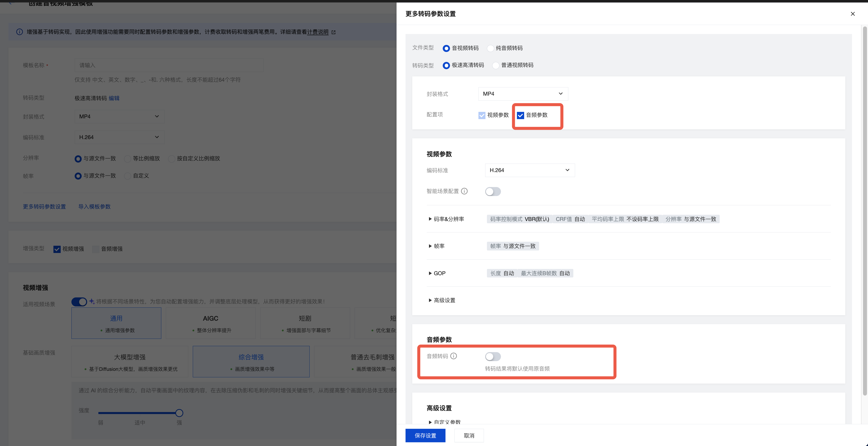Click the info icon in top notice banner

coord(19,32)
